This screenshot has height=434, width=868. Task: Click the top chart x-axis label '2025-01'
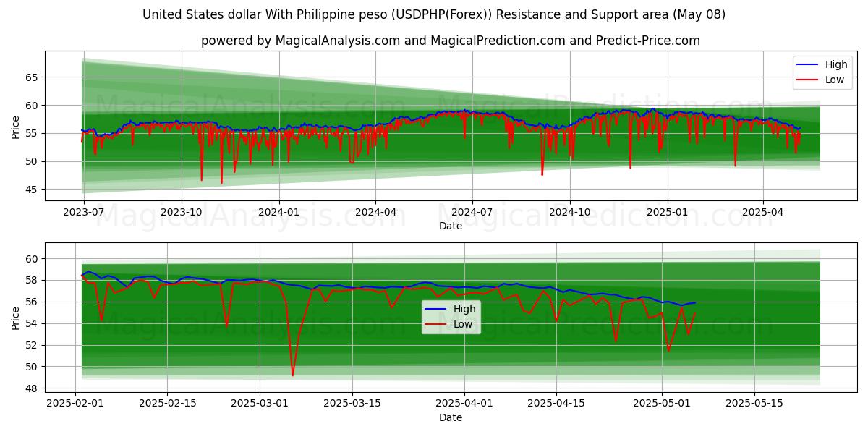point(667,213)
